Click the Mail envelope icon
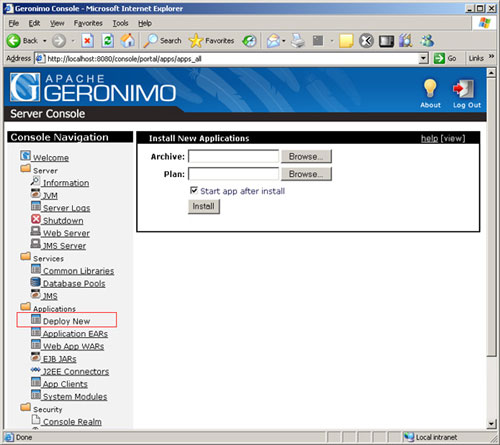 [273, 41]
